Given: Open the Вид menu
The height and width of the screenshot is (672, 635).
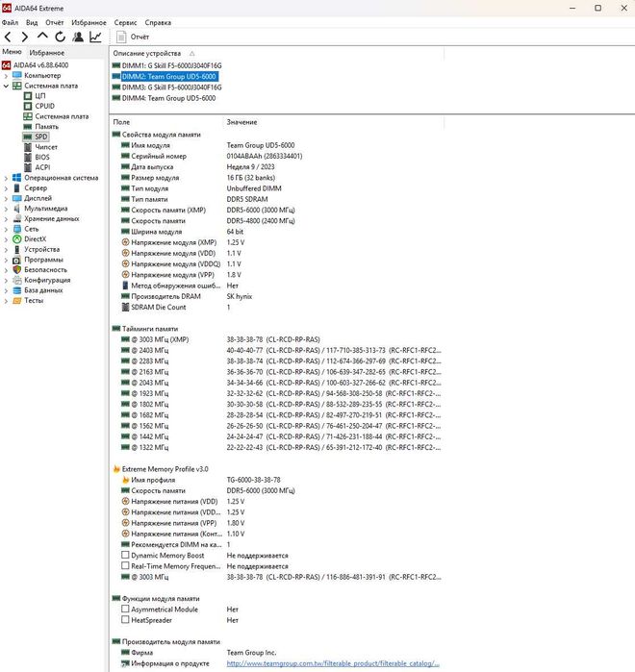Looking at the screenshot, I should (32, 23).
